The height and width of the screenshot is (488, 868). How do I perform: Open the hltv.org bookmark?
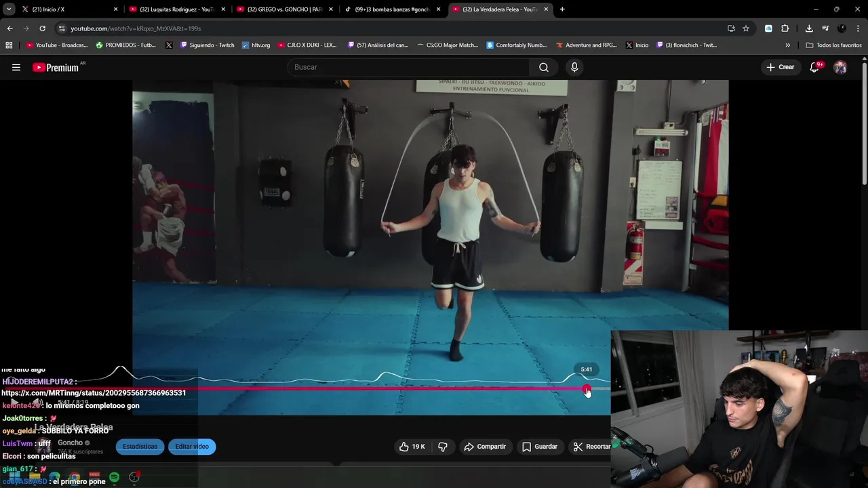256,45
